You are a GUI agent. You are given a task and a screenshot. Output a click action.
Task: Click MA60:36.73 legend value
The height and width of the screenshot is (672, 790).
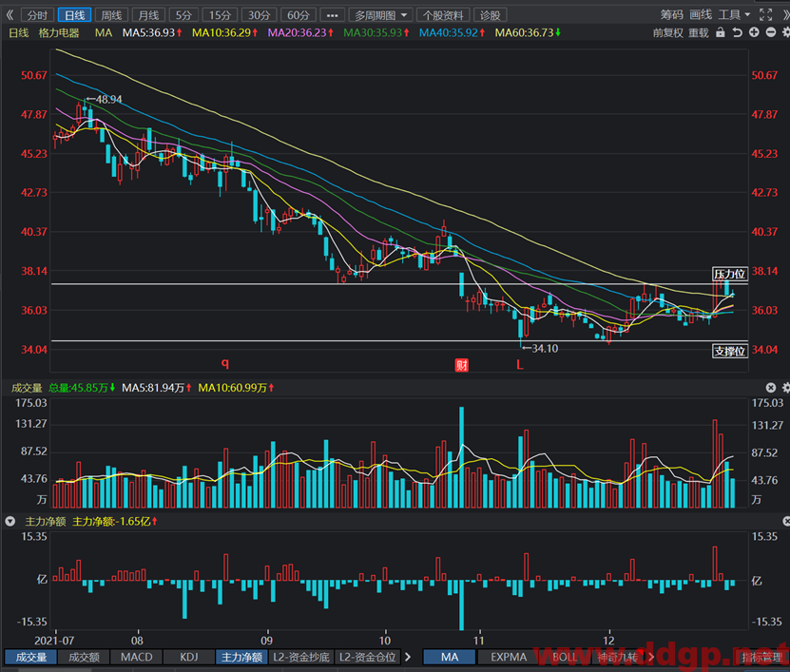click(528, 32)
